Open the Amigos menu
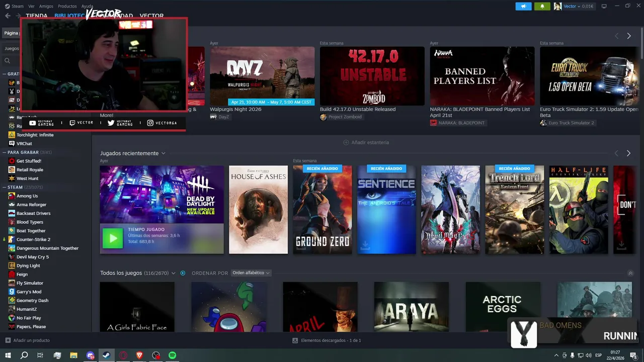This screenshot has width=644, height=362. pyautogui.click(x=46, y=6)
